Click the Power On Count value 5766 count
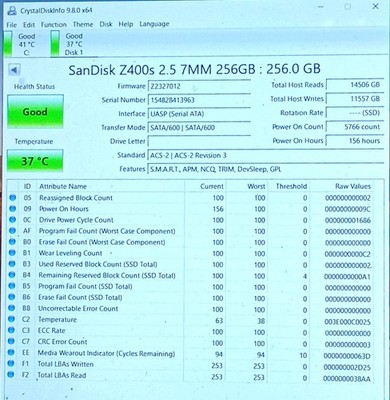This screenshot has width=390, height=400. [355, 127]
